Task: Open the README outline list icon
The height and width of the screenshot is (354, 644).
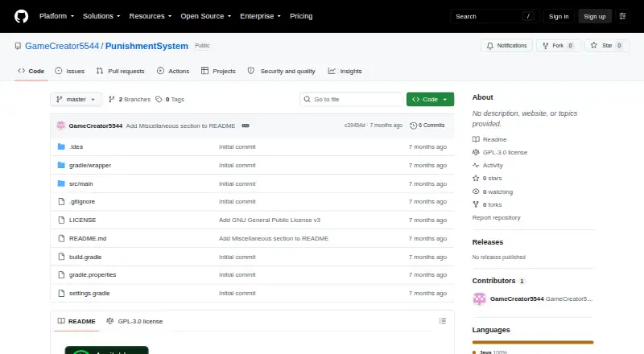Action: 442,321
